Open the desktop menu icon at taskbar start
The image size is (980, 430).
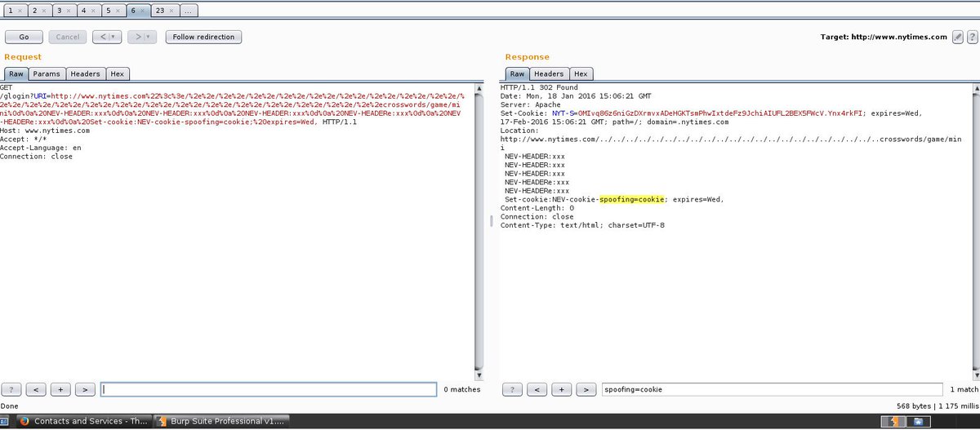pyautogui.click(x=6, y=421)
